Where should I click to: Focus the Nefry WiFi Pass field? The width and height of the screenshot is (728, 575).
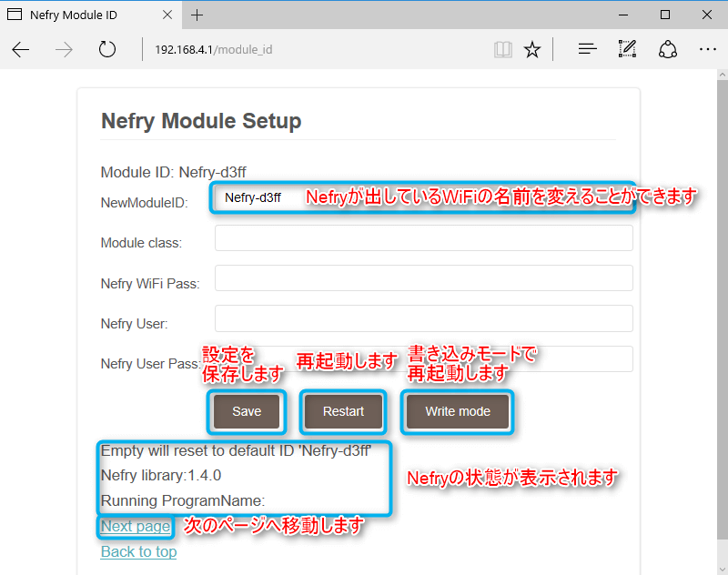pos(423,278)
